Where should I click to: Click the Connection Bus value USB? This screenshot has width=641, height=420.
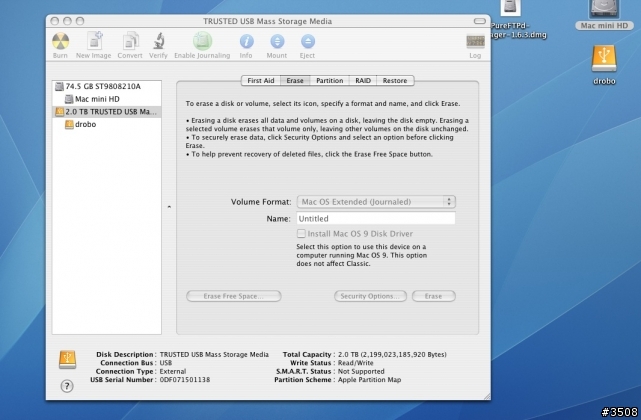166,363
